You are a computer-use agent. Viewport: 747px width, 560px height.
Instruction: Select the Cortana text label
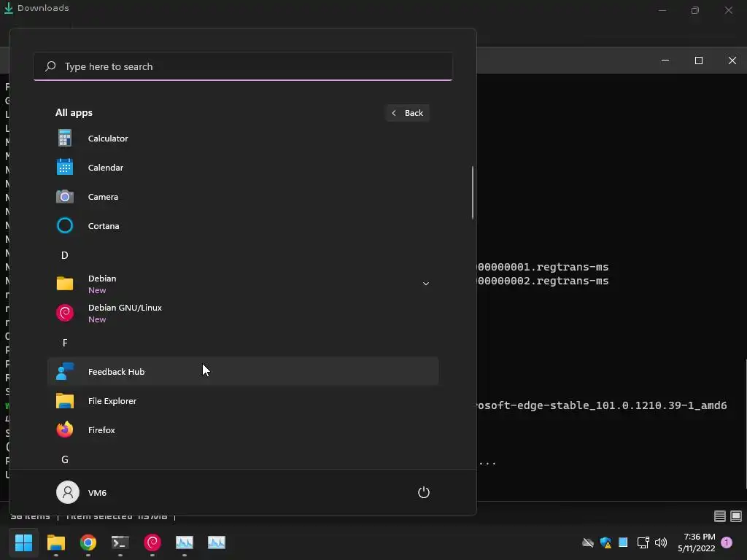pyautogui.click(x=104, y=226)
